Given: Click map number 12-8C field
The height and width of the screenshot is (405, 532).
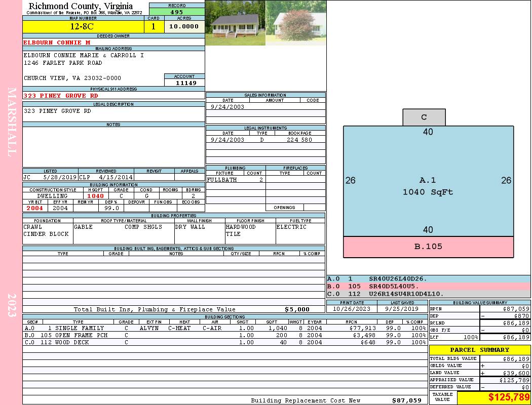Looking at the screenshot, I should (x=83, y=26).
